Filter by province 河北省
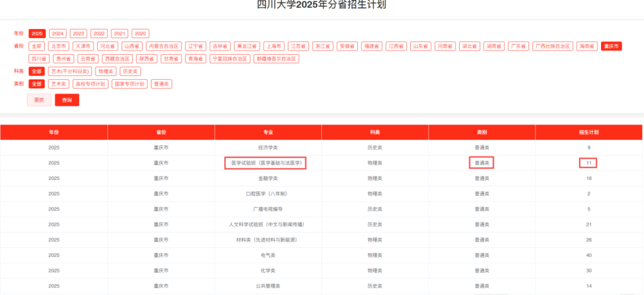The image size is (644, 295). (108, 46)
